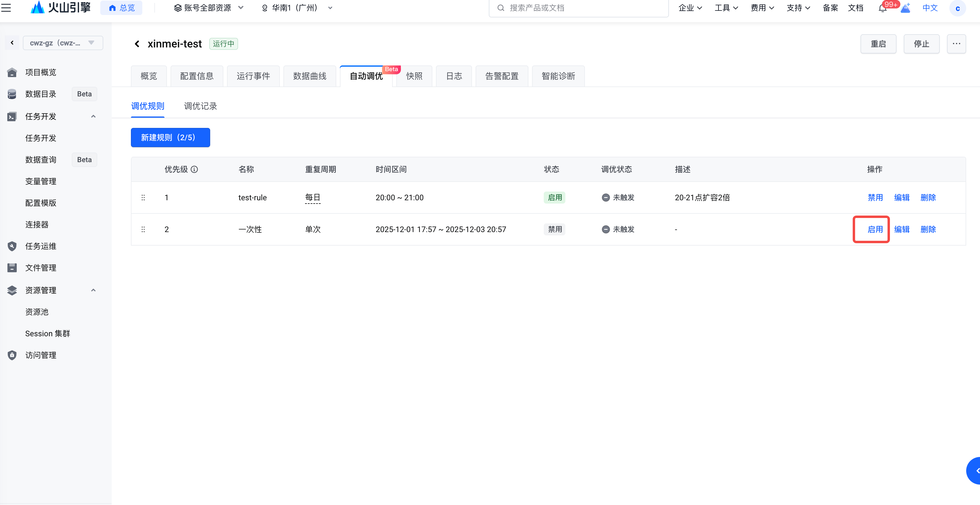Open the cwz-gz project selector
980x505 pixels.
click(x=63, y=43)
